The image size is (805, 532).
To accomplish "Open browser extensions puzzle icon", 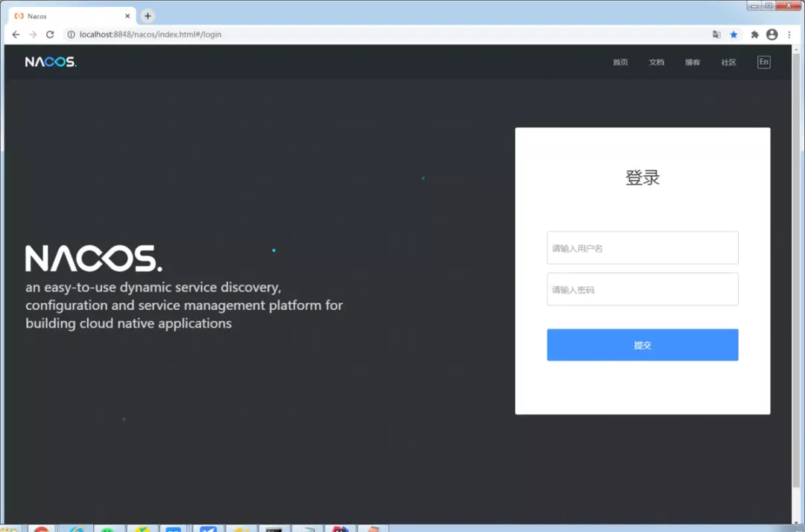I will tap(754, 34).
